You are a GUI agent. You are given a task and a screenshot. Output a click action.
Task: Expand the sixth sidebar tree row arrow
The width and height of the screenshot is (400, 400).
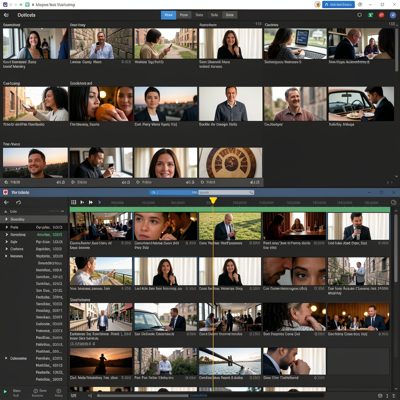pos(6,256)
